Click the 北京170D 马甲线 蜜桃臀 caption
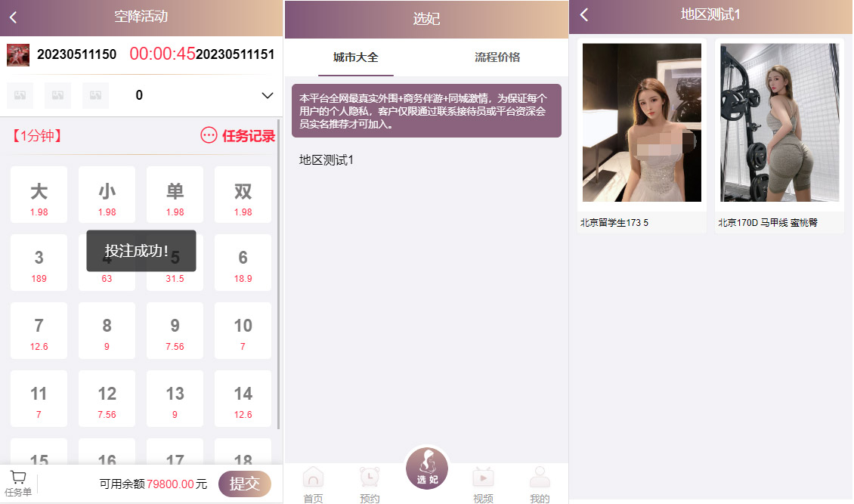Screen dimensions: 854x504 768,223
